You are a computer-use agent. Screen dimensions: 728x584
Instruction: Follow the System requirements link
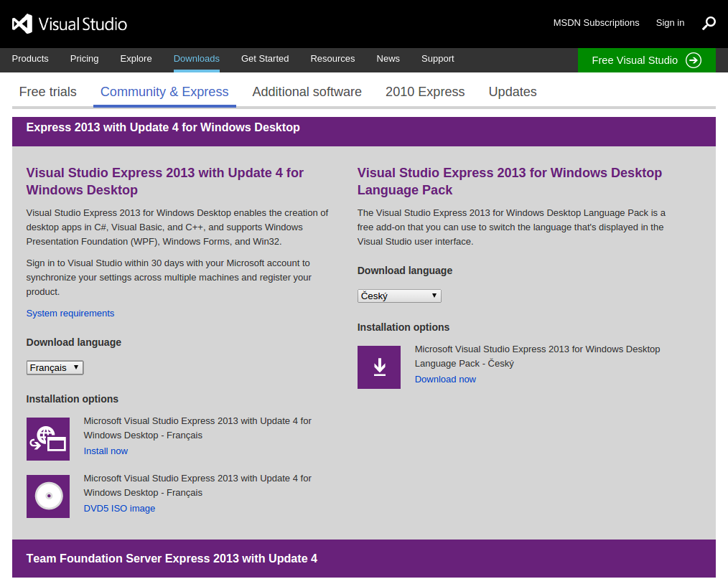[70, 314]
